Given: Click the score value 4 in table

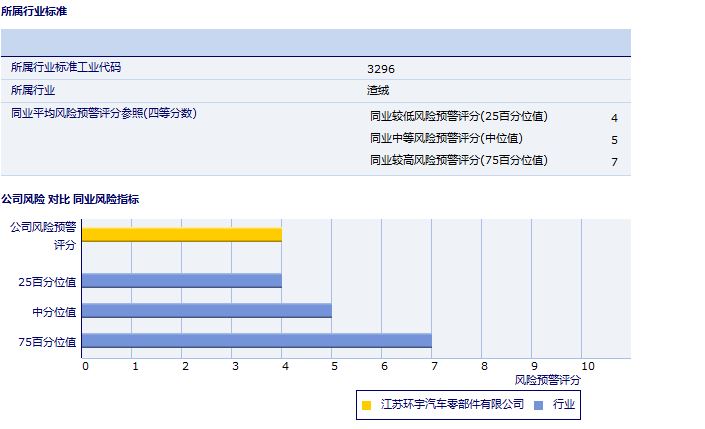Looking at the screenshot, I should click(x=614, y=118).
